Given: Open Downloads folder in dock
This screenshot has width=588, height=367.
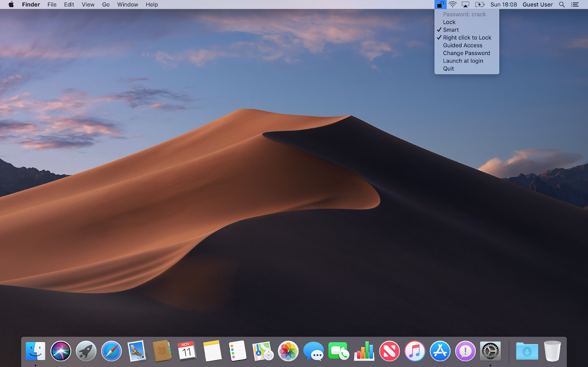Looking at the screenshot, I should click(527, 351).
